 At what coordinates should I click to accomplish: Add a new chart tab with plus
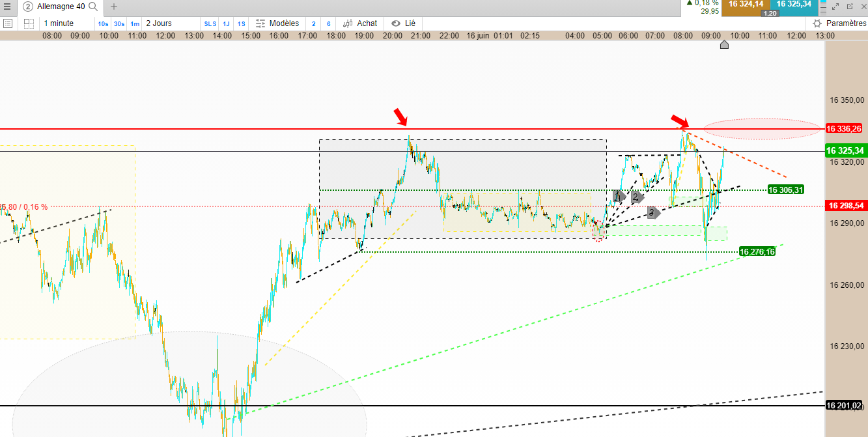114,7
